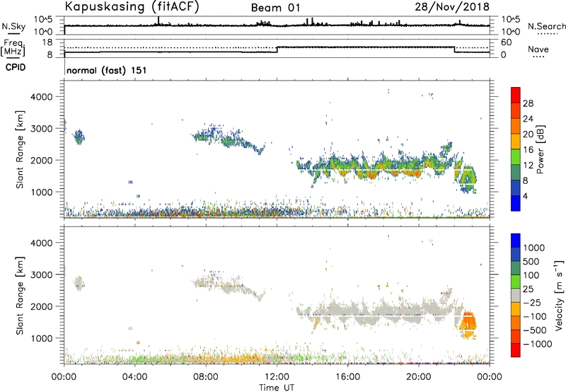This screenshot has width=566, height=392.
Task: Click the 4 tick on power colorbar
Action: tap(525, 197)
